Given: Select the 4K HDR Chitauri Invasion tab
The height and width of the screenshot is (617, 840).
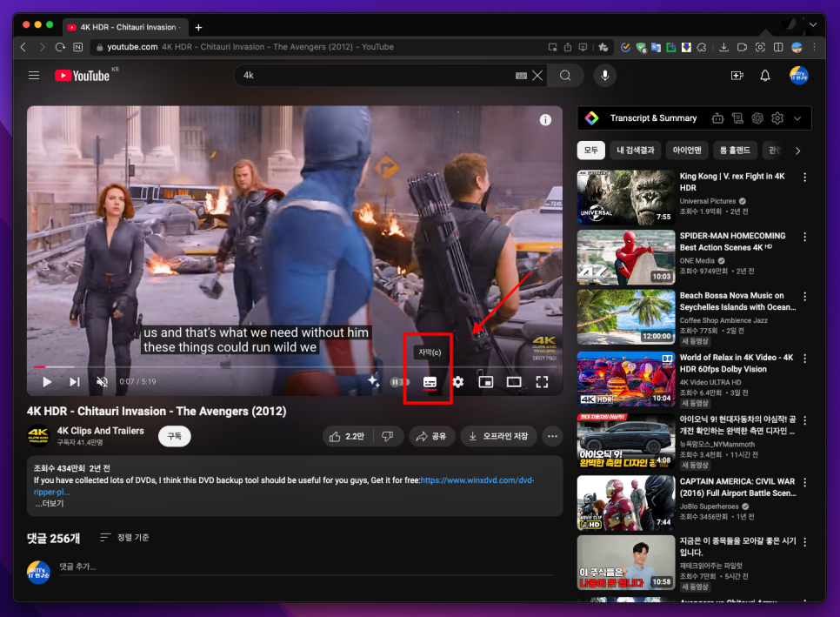Looking at the screenshot, I should (126, 27).
